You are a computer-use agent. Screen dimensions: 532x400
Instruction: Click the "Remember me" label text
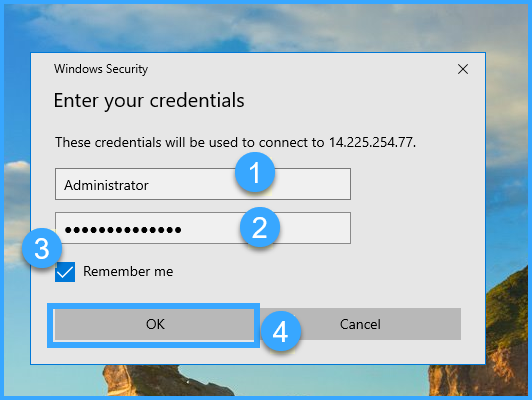128,271
